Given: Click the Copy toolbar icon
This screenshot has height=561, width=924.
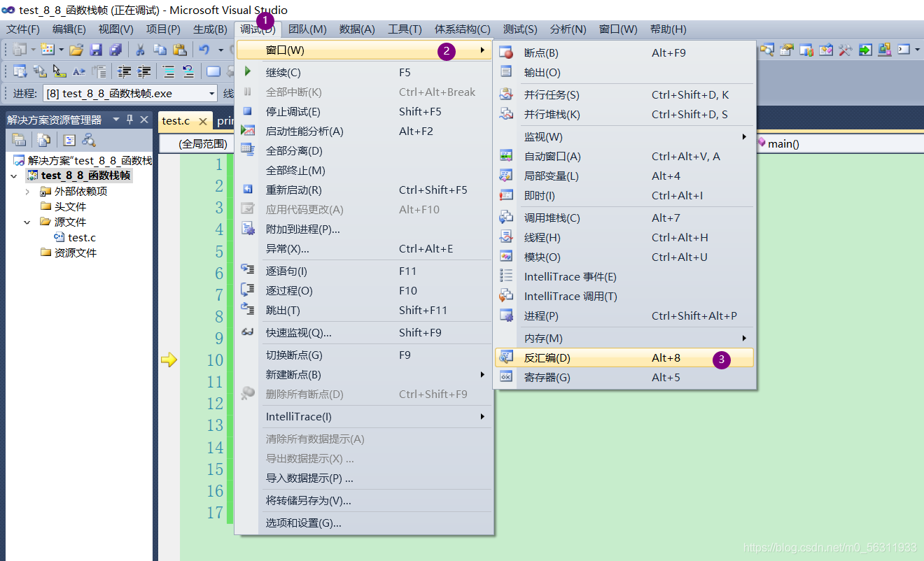Looking at the screenshot, I should [x=160, y=50].
